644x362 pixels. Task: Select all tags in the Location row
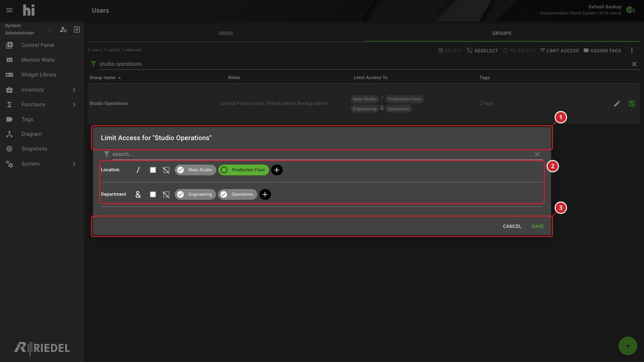click(x=153, y=170)
